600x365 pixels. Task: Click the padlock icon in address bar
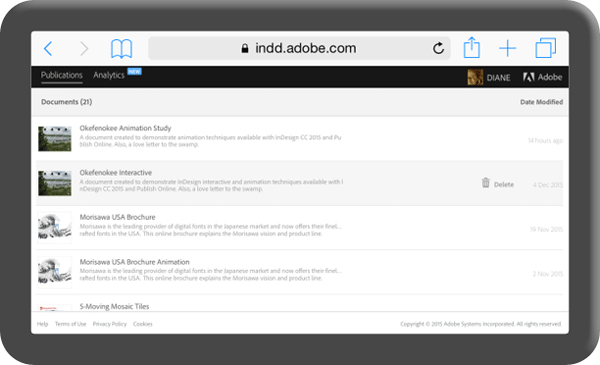[x=245, y=48]
